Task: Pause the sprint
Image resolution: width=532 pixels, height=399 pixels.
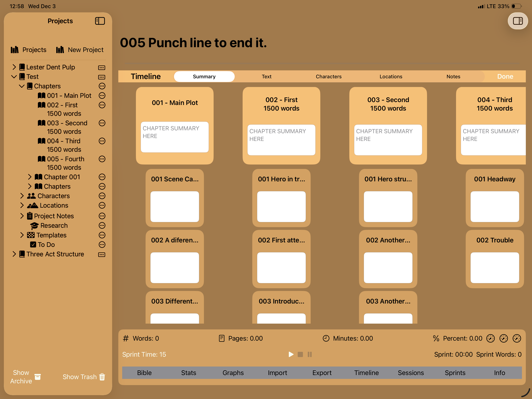Action: click(x=309, y=354)
